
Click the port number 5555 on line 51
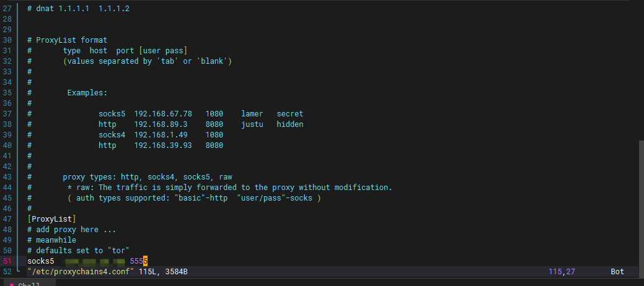click(138, 261)
